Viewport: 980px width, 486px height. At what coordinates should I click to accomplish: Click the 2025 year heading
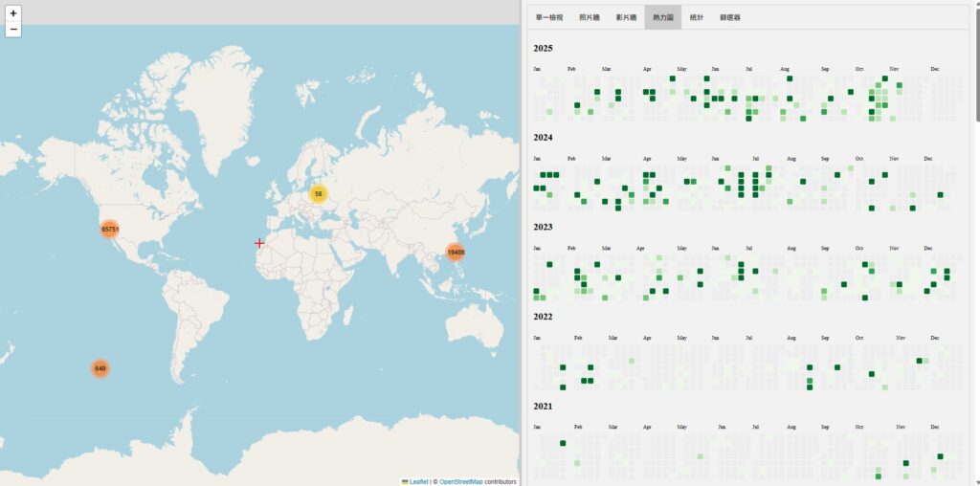coord(544,48)
